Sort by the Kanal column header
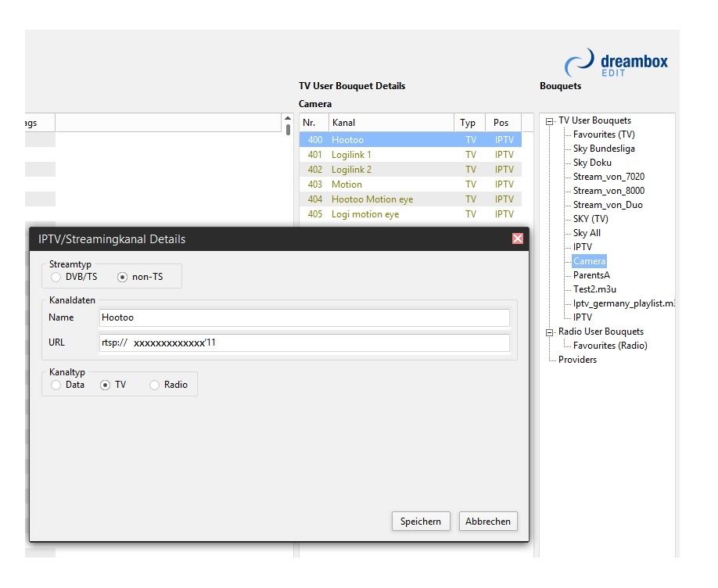The height and width of the screenshot is (588, 718). pos(392,123)
